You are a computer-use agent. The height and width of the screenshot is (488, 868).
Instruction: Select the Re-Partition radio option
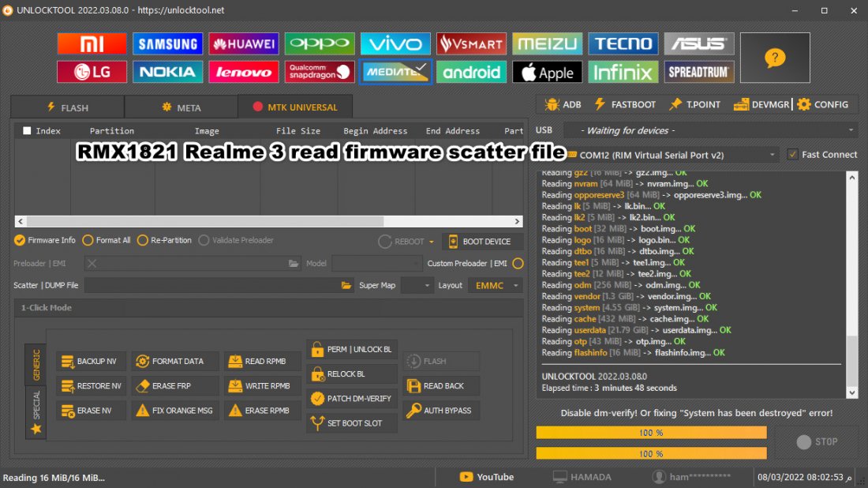pyautogui.click(x=164, y=240)
